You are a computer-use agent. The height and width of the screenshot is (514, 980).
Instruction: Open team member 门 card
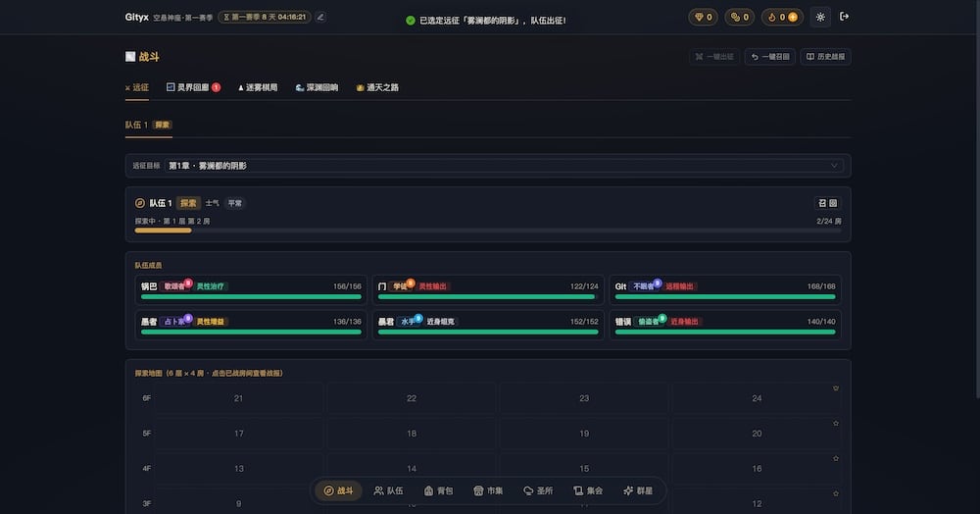[488, 289]
